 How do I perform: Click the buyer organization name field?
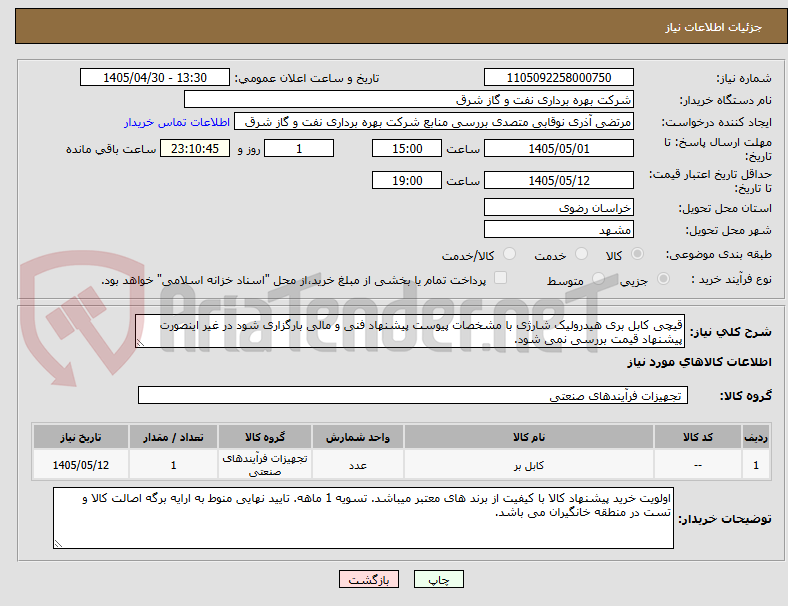[x=409, y=99]
